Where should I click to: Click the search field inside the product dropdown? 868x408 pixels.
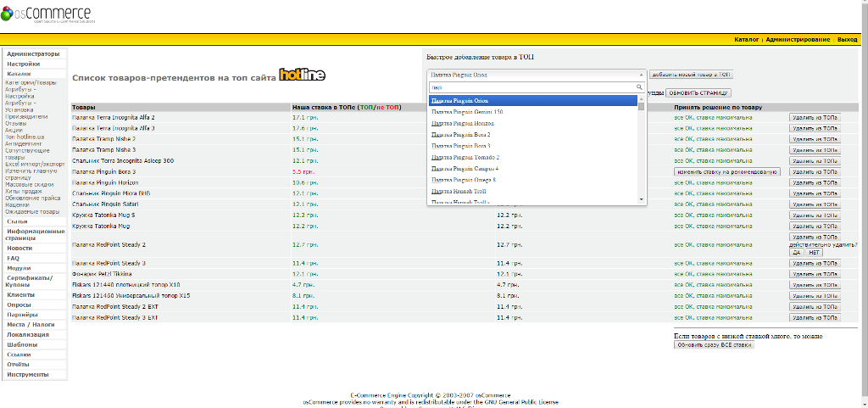pos(537,87)
